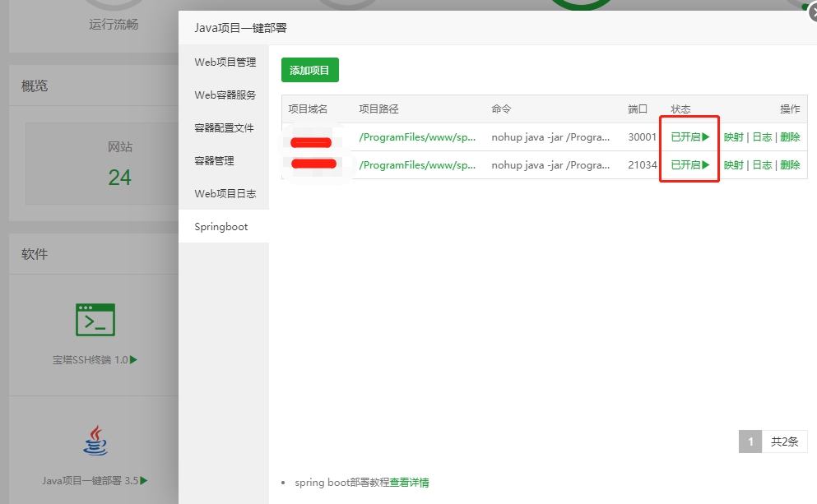817x504 pixels.
Task: Click the nohup java command in port 21034 row
Action: [x=550, y=165]
